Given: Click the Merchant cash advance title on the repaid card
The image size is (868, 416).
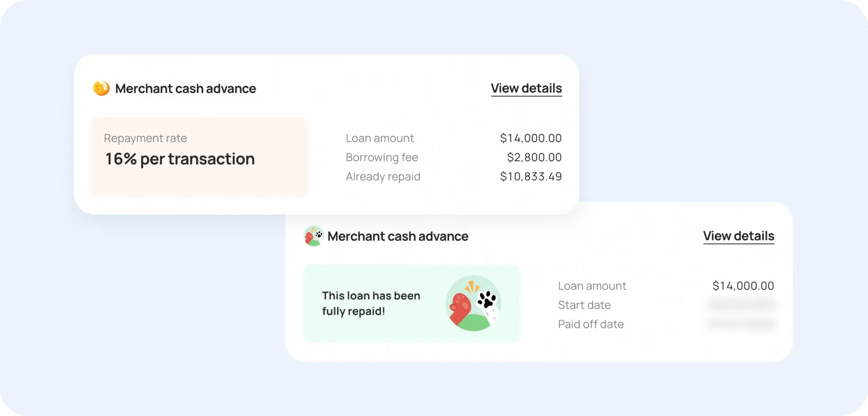Looking at the screenshot, I should coord(398,236).
